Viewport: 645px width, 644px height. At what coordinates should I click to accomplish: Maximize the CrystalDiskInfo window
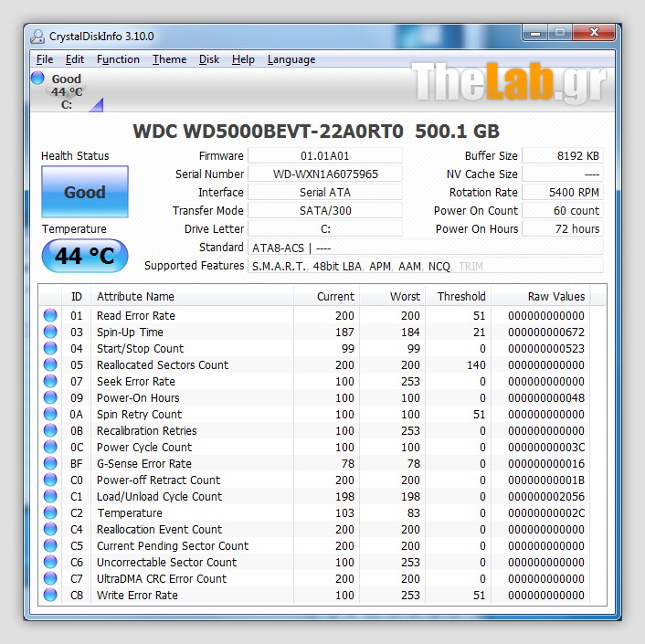click(559, 33)
